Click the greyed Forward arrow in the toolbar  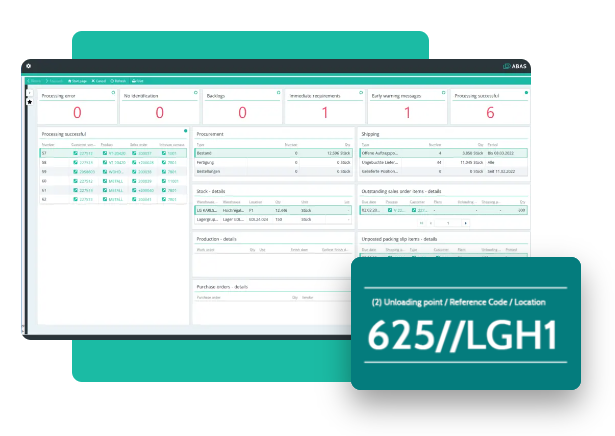(55, 81)
